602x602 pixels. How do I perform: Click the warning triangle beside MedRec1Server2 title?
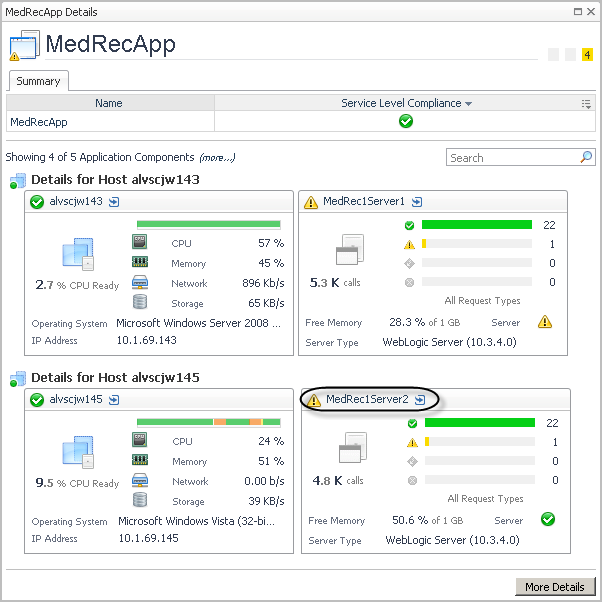click(314, 400)
